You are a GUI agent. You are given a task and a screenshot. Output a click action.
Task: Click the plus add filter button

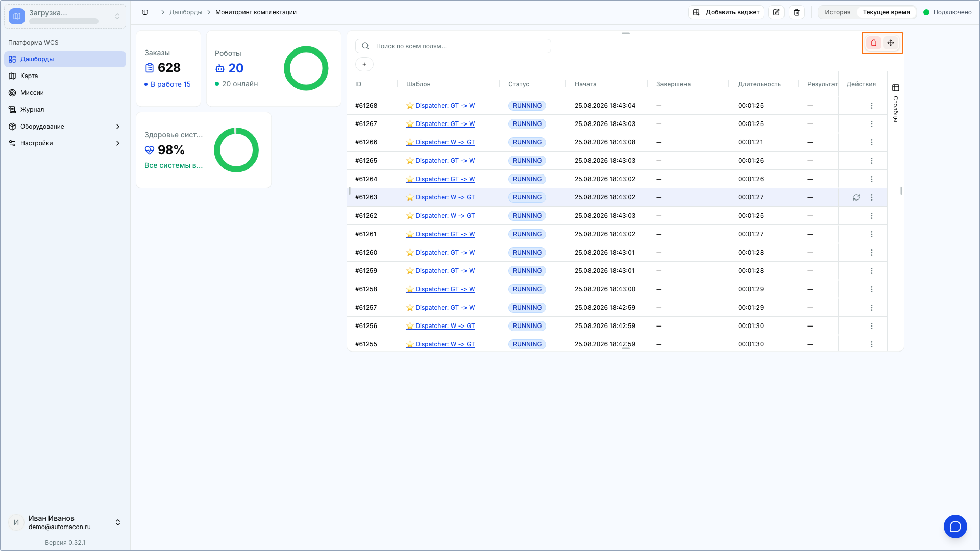coord(364,64)
